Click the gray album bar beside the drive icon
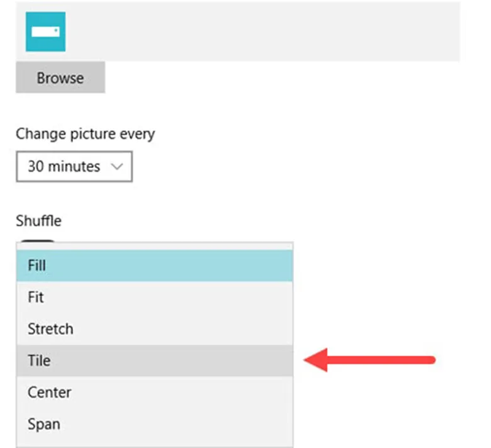The image size is (491, 448). pyautogui.click(x=264, y=31)
